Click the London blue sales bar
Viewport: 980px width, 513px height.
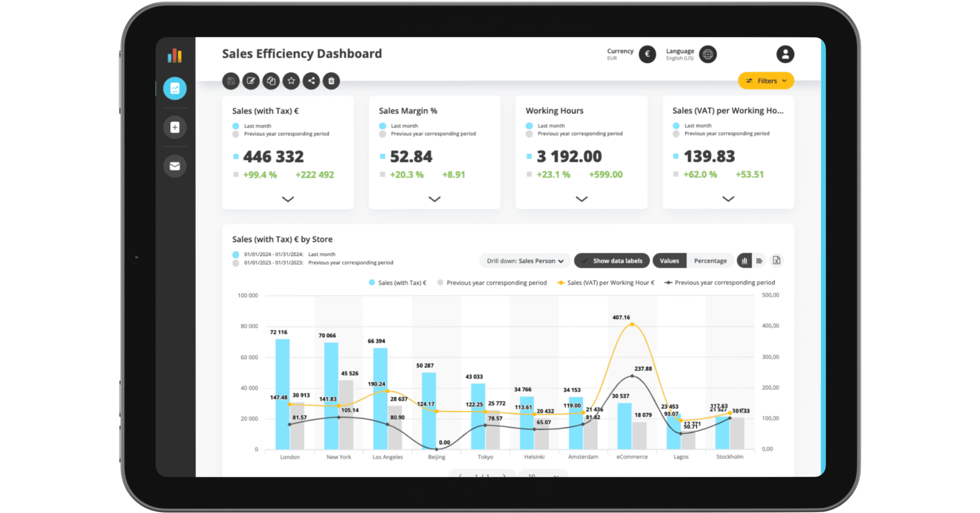point(282,394)
